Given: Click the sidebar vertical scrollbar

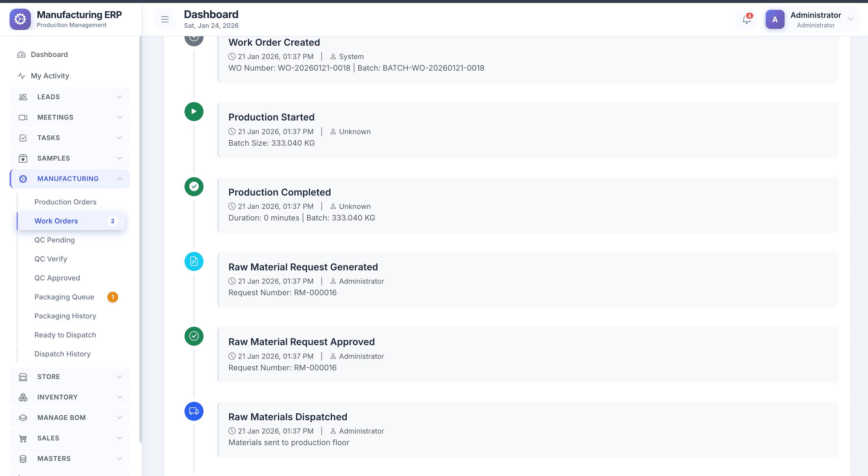Looking at the screenshot, I should coord(140,236).
